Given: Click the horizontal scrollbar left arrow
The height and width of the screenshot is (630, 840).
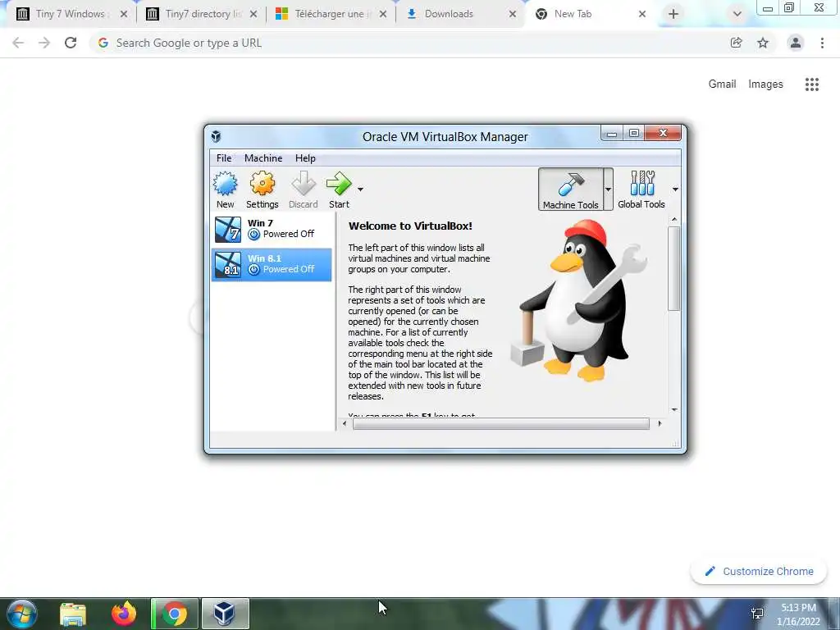Looking at the screenshot, I should coord(345,424).
